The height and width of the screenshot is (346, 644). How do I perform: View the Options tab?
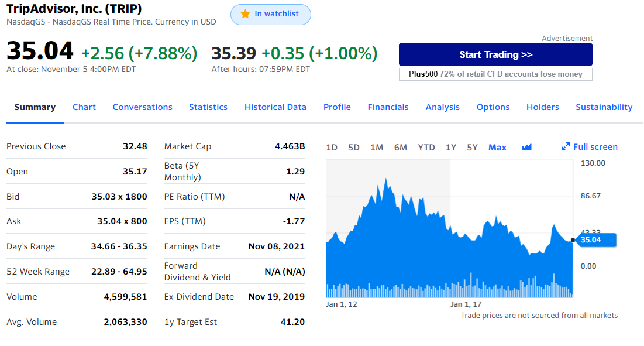pos(493,107)
